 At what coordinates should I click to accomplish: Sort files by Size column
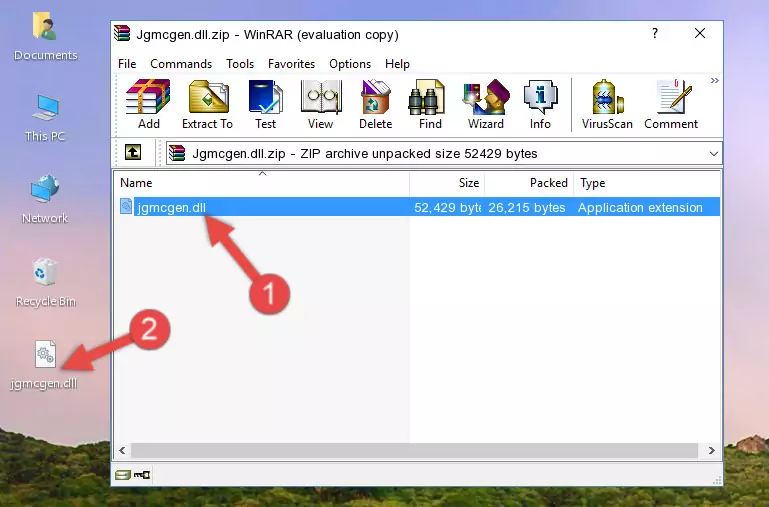pyautogui.click(x=447, y=183)
